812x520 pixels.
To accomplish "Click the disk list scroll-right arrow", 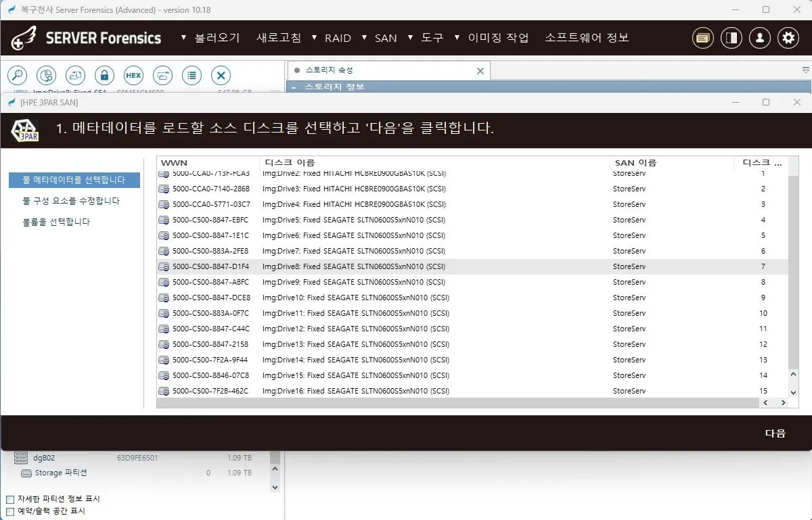I will point(783,402).
